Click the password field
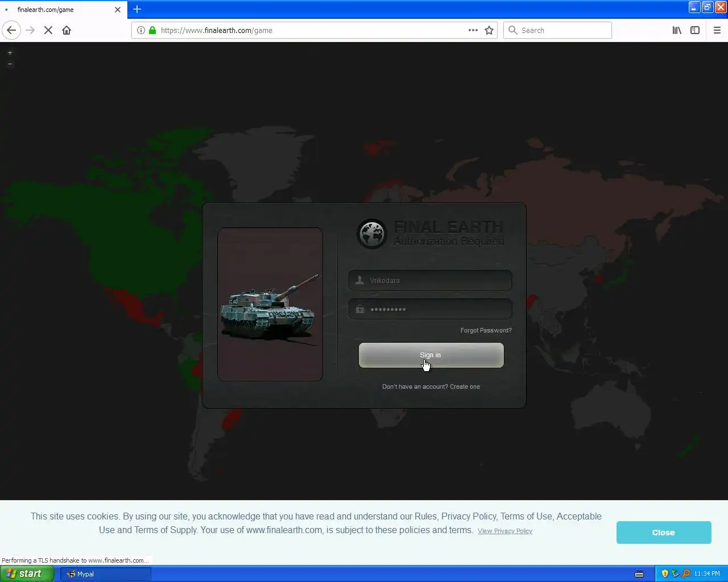 point(430,309)
